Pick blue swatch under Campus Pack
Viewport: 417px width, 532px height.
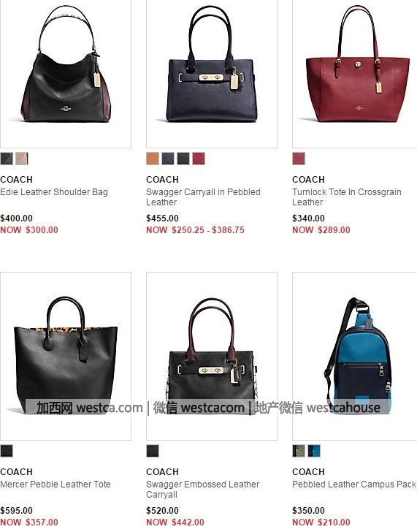pos(314,451)
